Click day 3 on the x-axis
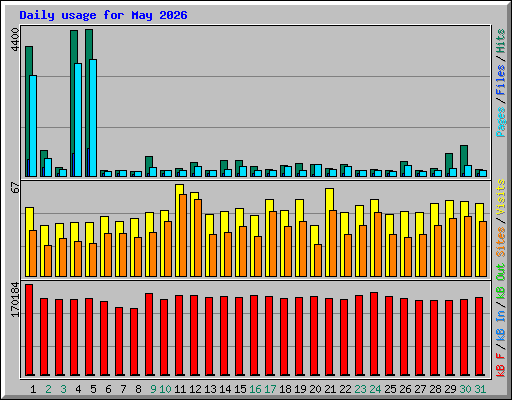 [x=63, y=389]
